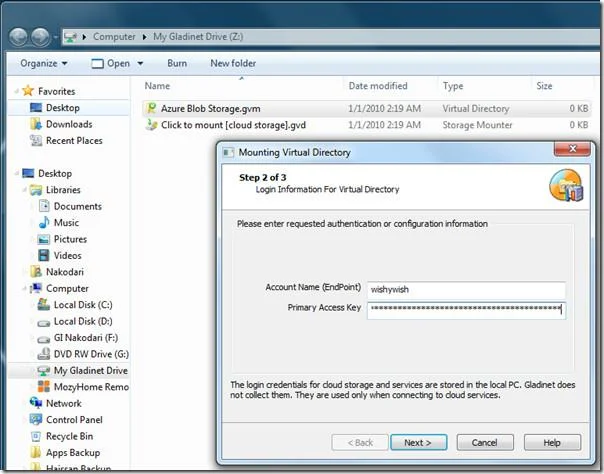The width and height of the screenshot is (604, 474).
Task: Open the Organize dropdown menu
Action: pyautogui.click(x=44, y=63)
